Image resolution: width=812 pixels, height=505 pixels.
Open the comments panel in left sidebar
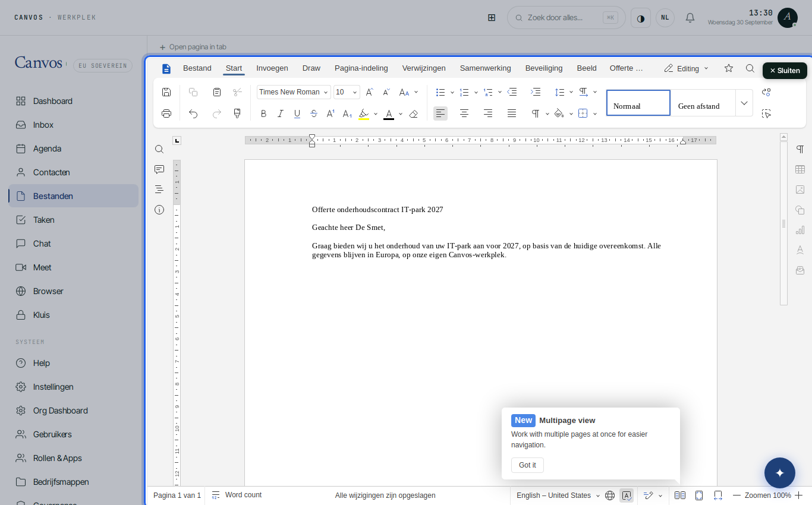click(x=159, y=169)
